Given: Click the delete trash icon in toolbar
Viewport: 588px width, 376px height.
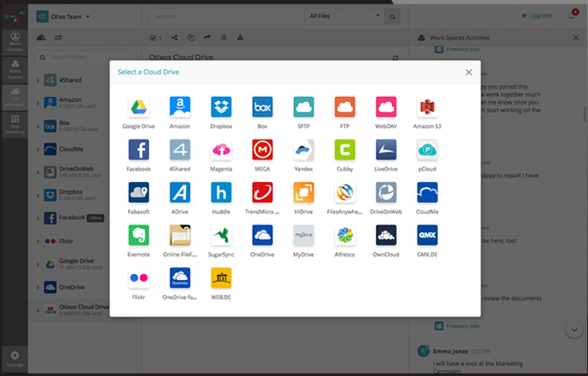Looking at the screenshot, I should pyautogui.click(x=223, y=37).
